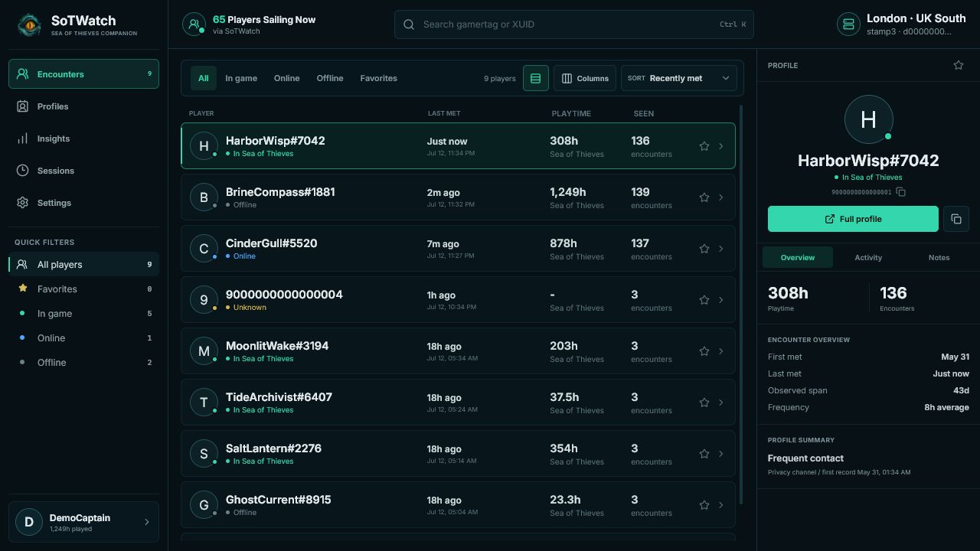Switch to the Activity profile tab
Screen dimensions: 980x551
[868, 258]
